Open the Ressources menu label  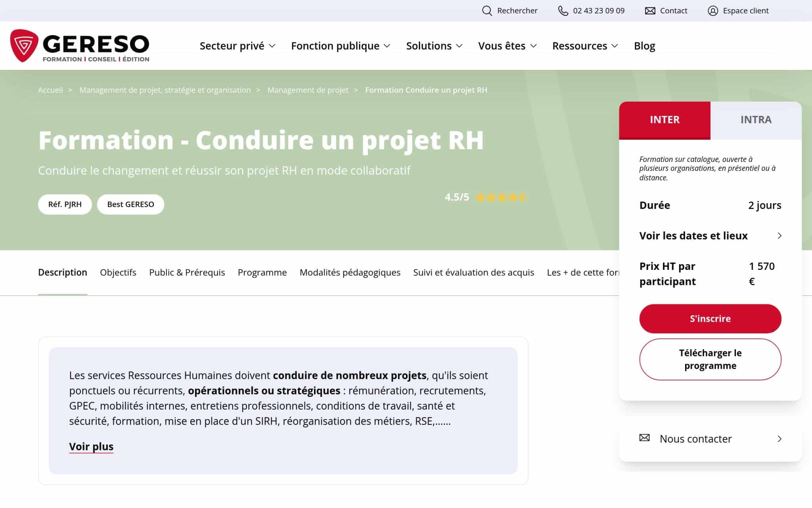580,46
